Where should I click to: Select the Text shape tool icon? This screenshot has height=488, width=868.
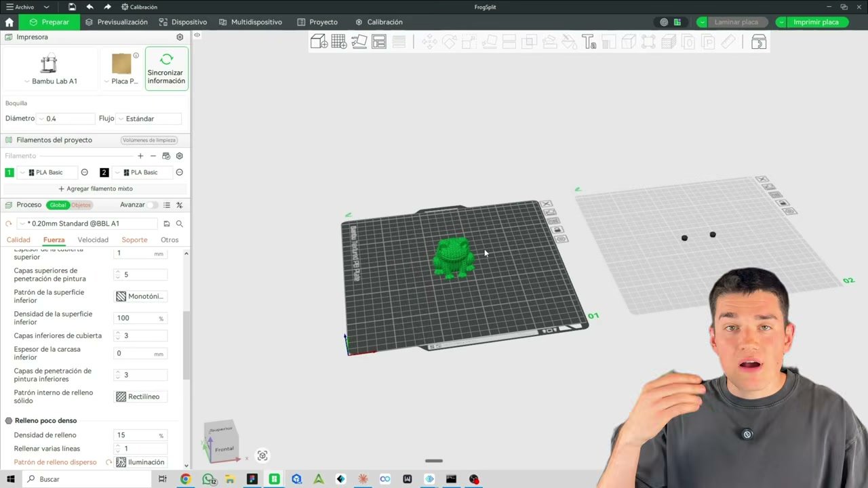click(x=589, y=42)
